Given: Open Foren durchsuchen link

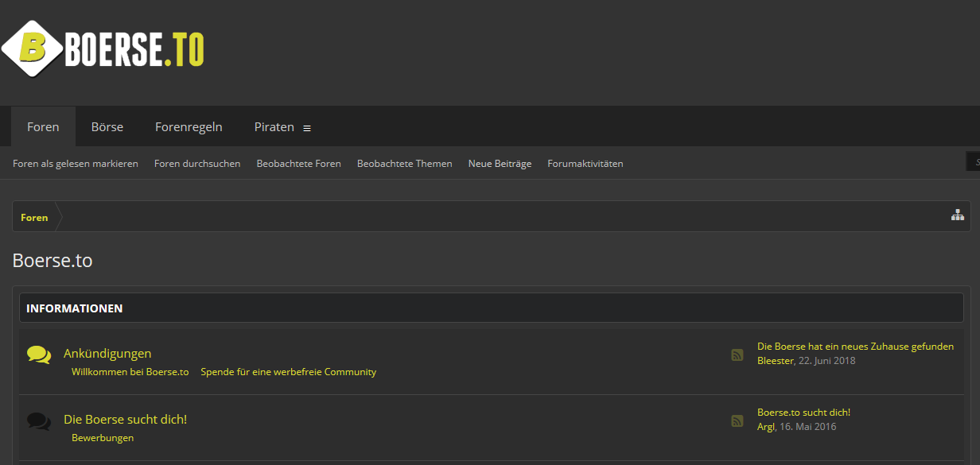Looking at the screenshot, I should 197,164.
